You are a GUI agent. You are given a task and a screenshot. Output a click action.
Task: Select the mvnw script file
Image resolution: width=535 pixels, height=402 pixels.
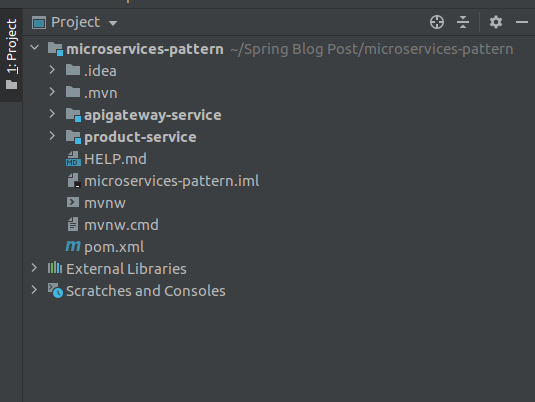tap(105, 203)
